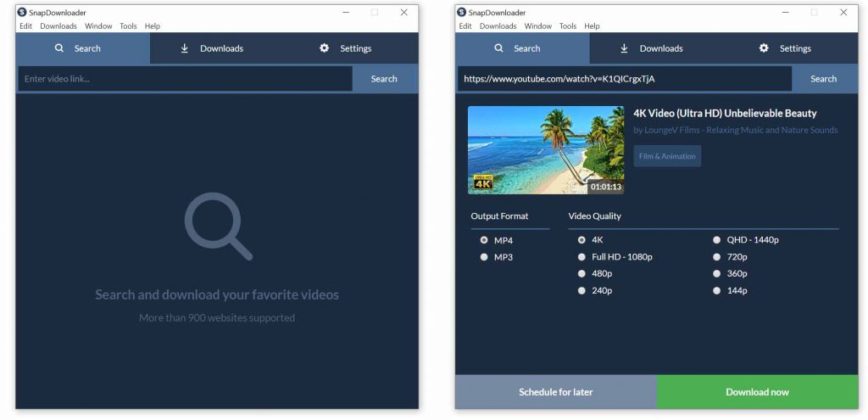868x420 pixels.
Task: Switch to Downloads tab in left window
Action: (217, 48)
